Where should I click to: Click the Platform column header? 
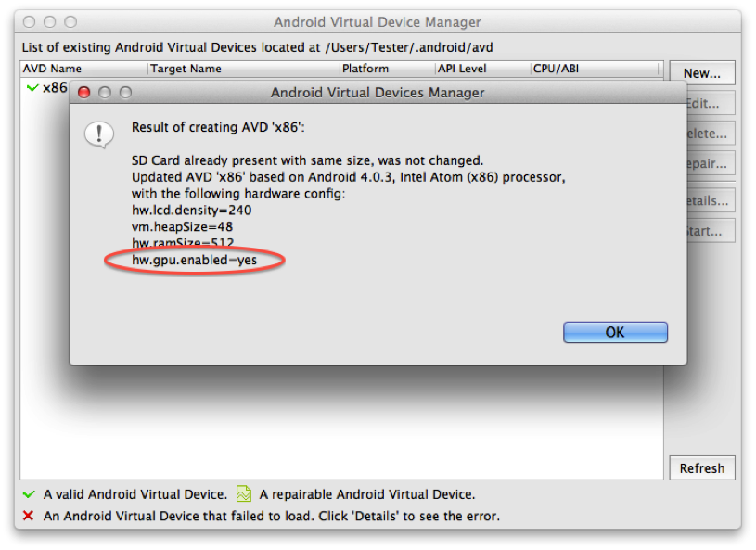386,69
